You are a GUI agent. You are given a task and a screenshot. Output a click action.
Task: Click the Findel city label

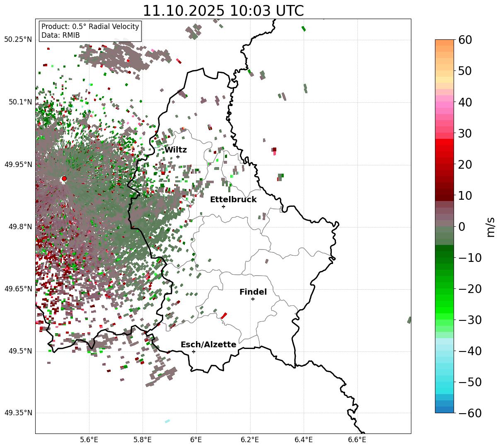tap(253, 292)
